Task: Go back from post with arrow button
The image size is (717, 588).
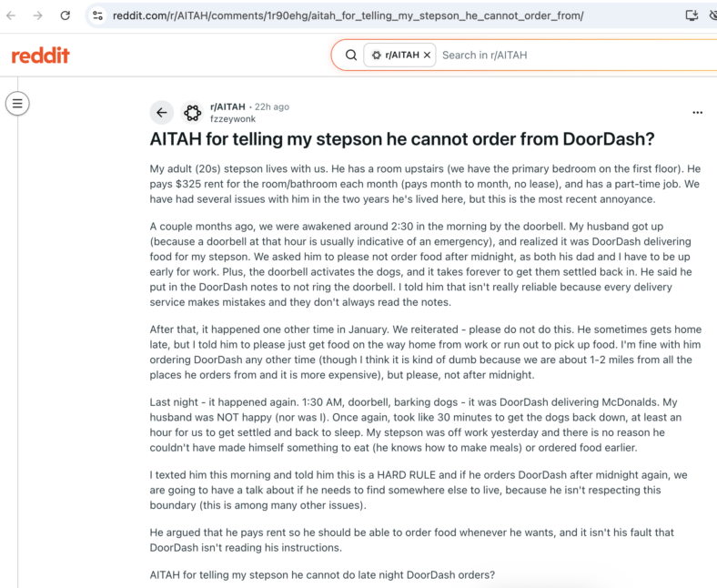Action: [161, 113]
